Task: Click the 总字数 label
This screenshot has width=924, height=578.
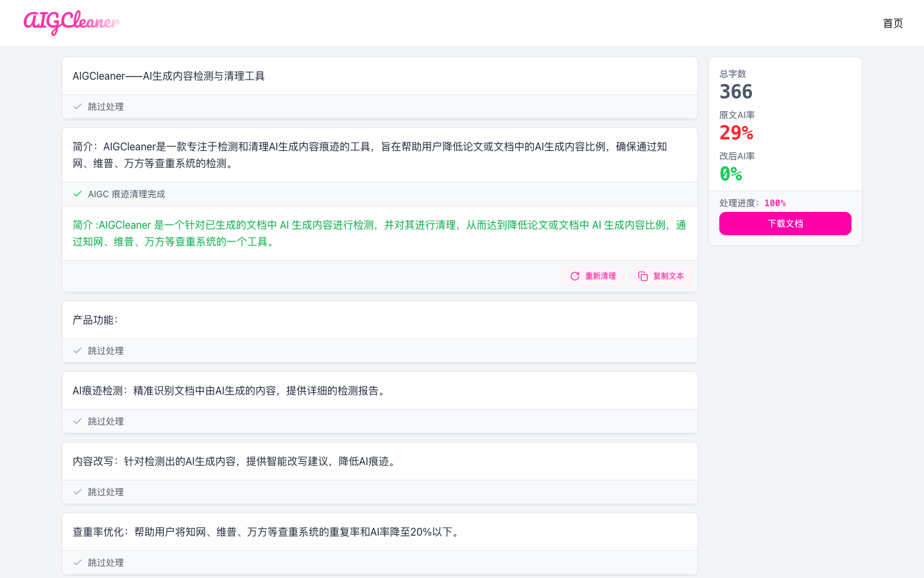Action: 733,74
